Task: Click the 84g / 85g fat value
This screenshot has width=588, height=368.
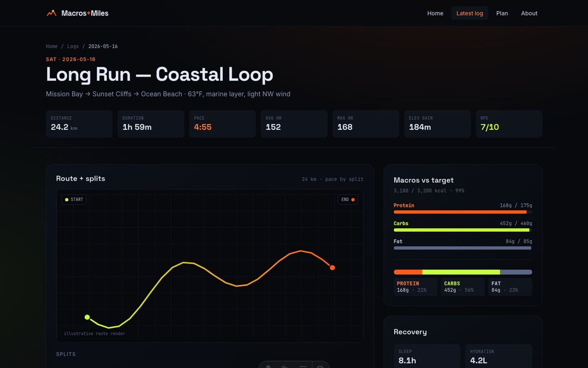Action: coord(519,241)
